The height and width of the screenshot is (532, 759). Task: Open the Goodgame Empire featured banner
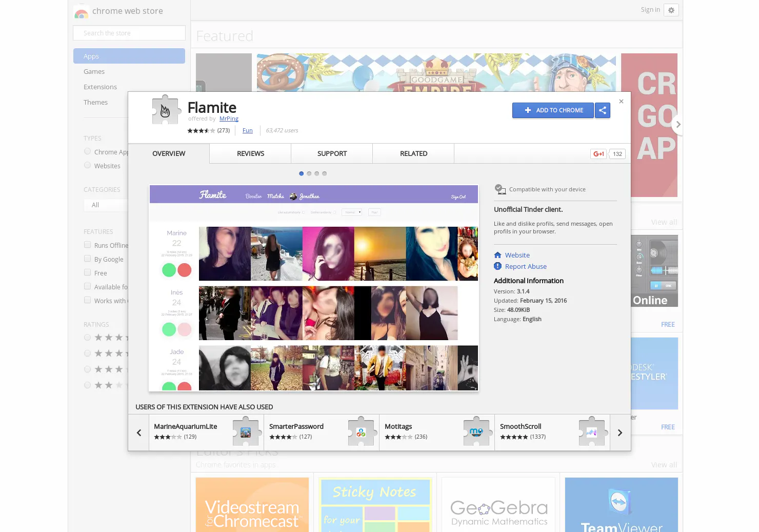click(x=436, y=72)
